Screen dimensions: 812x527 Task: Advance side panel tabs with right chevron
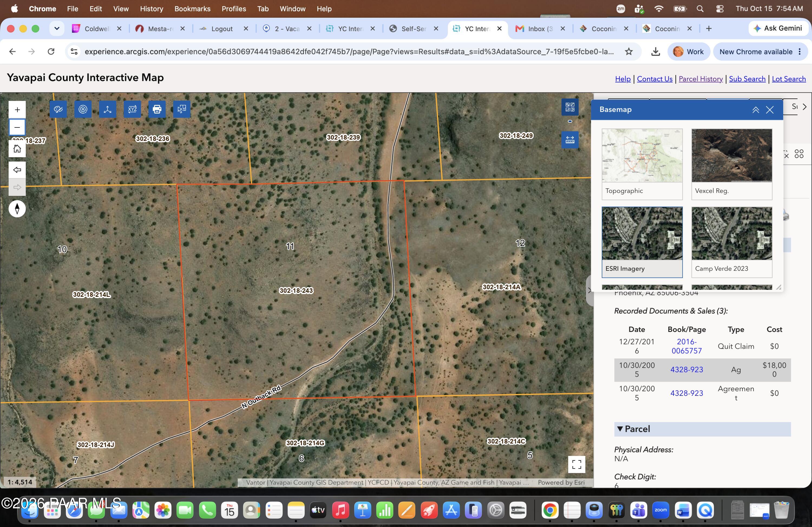[805, 107]
